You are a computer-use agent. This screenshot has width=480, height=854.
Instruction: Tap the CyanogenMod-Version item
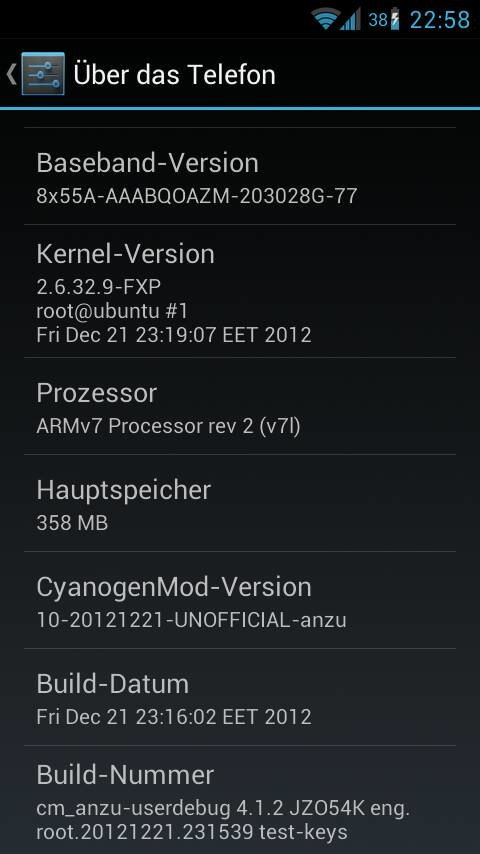pyautogui.click(x=240, y=600)
